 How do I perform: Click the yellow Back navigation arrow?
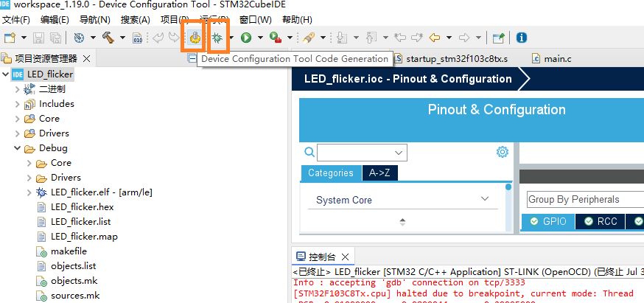[435, 38]
